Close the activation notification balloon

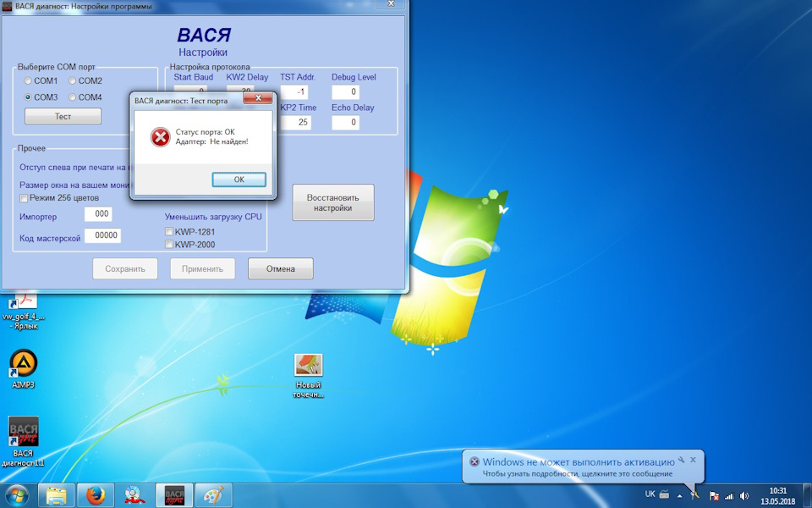click(x=693, y=460)
